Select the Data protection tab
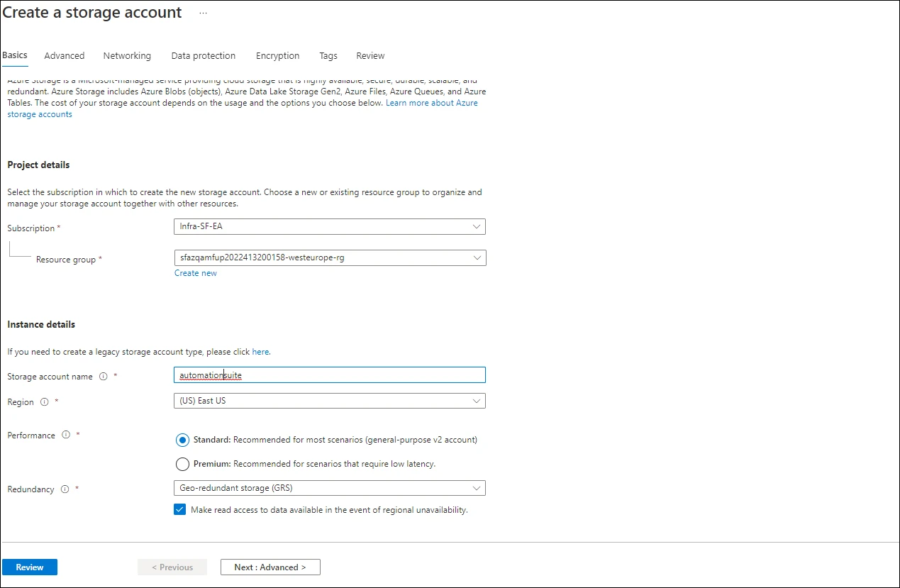 204,55
